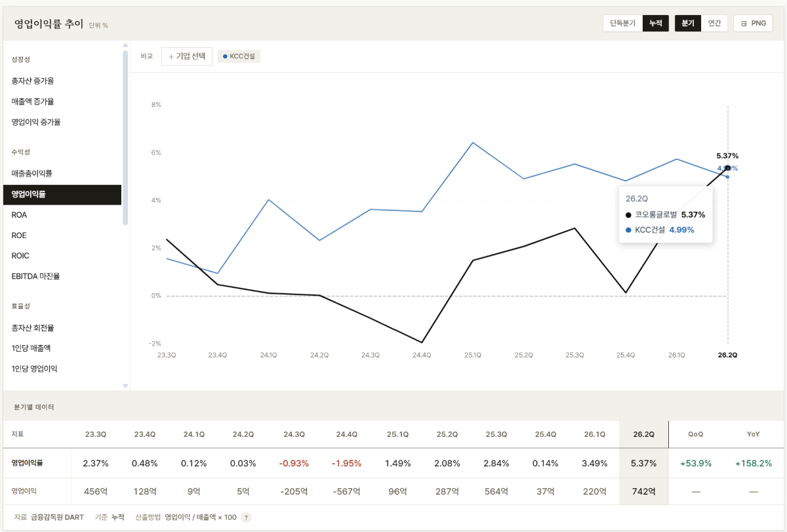
Task: Select the 누적 cumulative toggle
Action: 655,23
